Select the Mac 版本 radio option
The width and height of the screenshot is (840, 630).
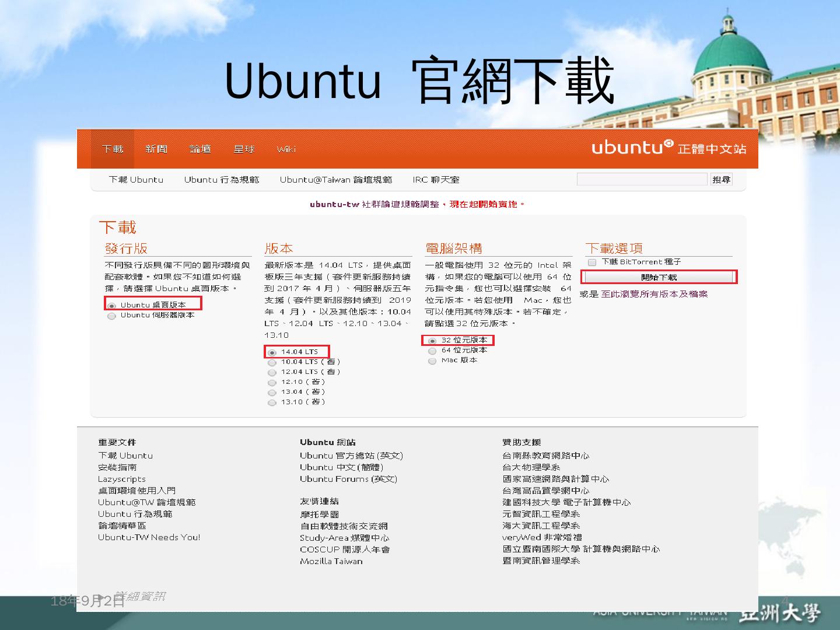pyautogui.click(x=432, y=361)
